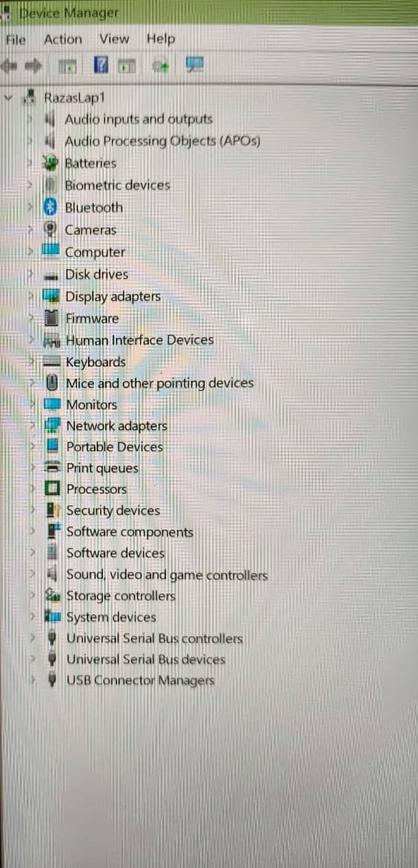Screen dimensions: 418x868
Task: Select Mice and other pointing devices
Action: [159, 382]
